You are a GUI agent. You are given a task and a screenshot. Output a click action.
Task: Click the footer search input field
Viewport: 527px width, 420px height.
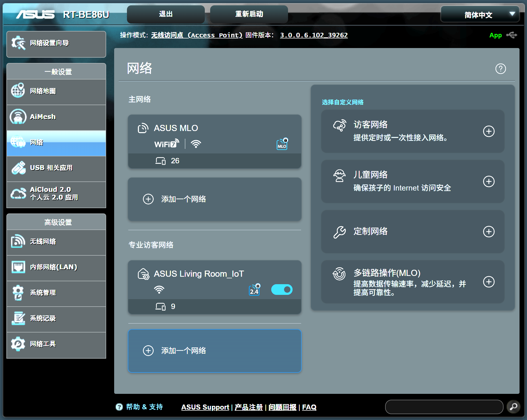tap(444, 407)
